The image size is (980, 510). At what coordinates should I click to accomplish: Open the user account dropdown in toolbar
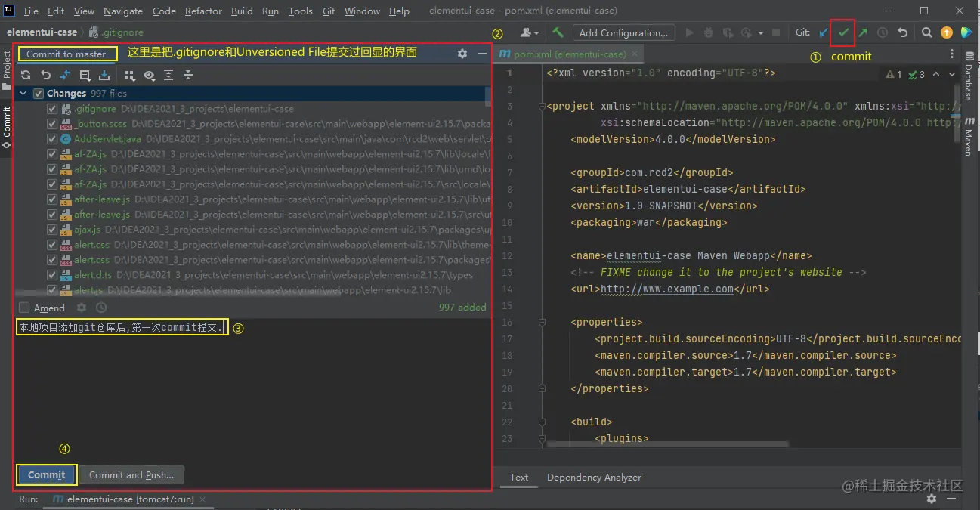point(530,32)
